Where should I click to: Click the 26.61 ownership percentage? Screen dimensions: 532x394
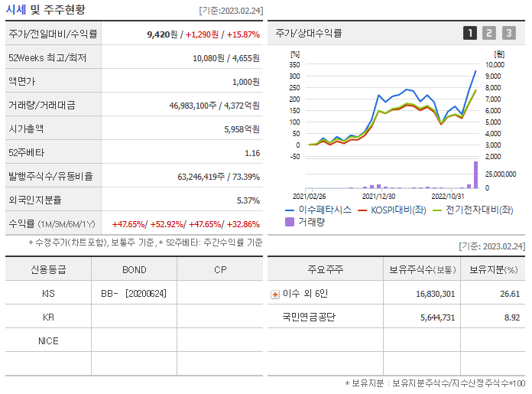pyautogui.click(x=510, y=294)
